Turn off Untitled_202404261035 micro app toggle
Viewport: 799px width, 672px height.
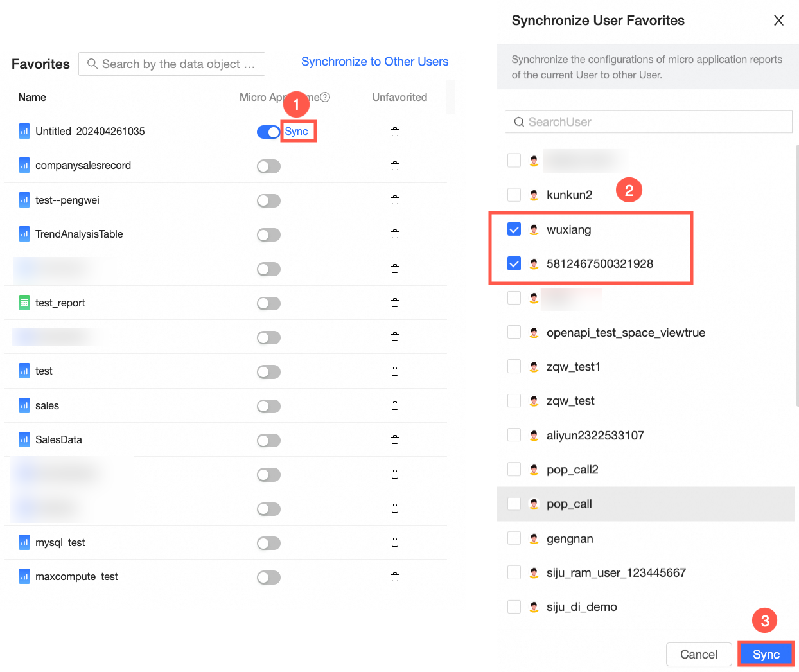[268, 132]
